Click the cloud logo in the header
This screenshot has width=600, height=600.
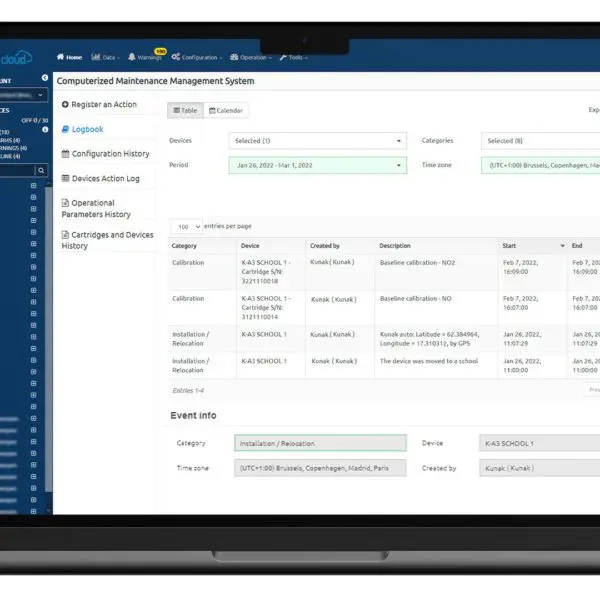16,58
